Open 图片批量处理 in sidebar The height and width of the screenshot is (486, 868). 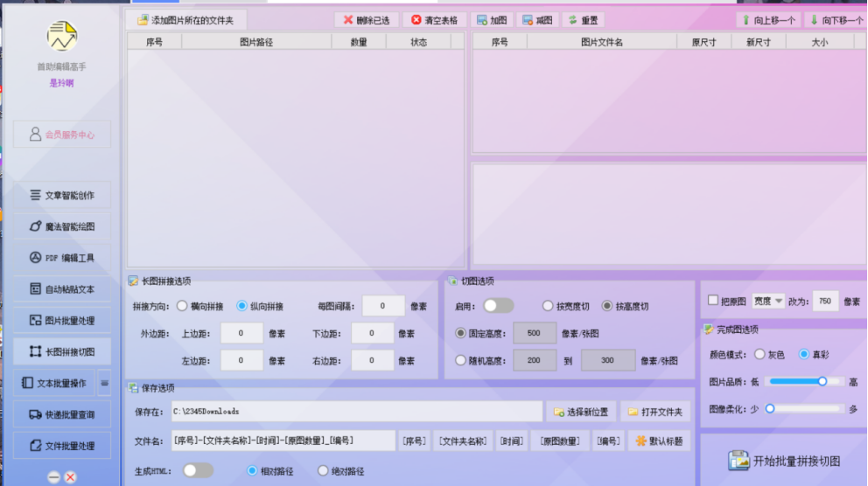62,320
